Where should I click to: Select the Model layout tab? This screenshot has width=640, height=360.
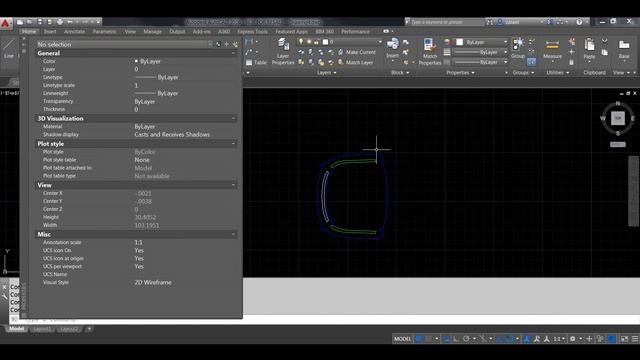pos(16,329)
